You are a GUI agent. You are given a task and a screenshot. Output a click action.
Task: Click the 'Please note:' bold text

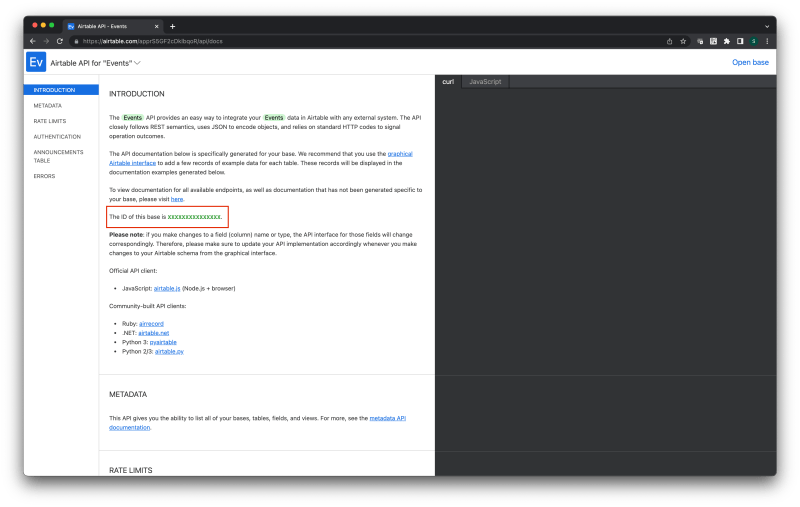pyautogui.click(x=127, y=235)
